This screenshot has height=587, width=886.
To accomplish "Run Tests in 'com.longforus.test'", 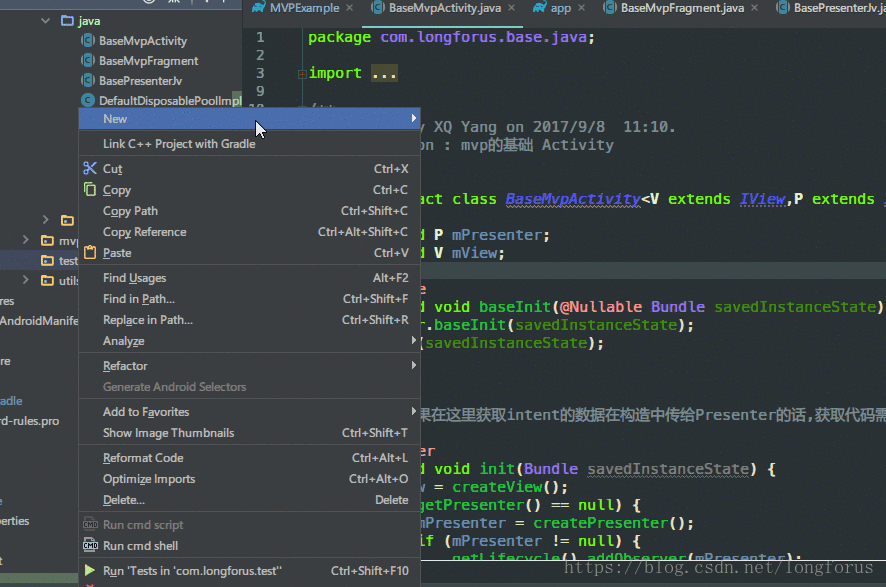I will pyautogui.click(x=249, y=571).
